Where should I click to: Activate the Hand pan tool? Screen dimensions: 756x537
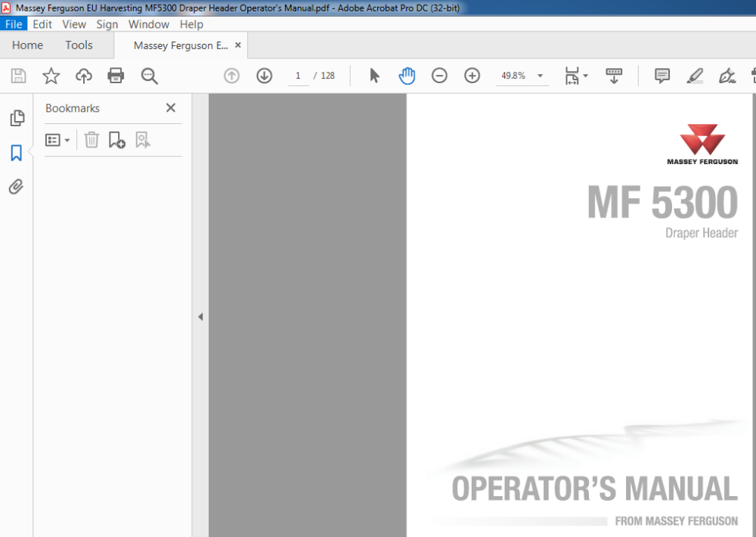(x=407, y=76)
